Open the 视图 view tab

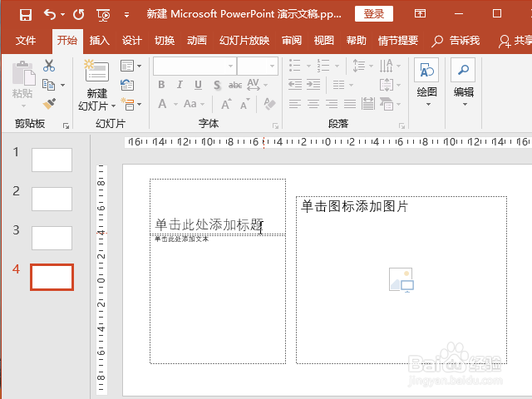(323, 41)
